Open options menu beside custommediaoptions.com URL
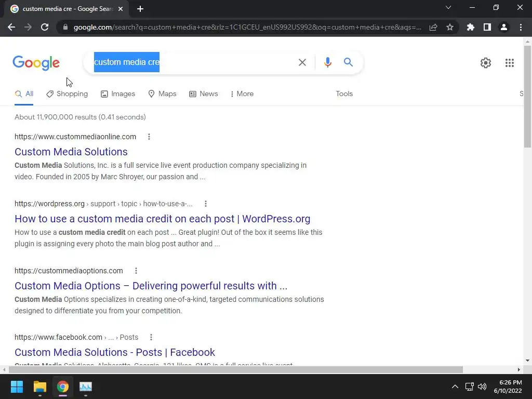 [x=136, y=271]
